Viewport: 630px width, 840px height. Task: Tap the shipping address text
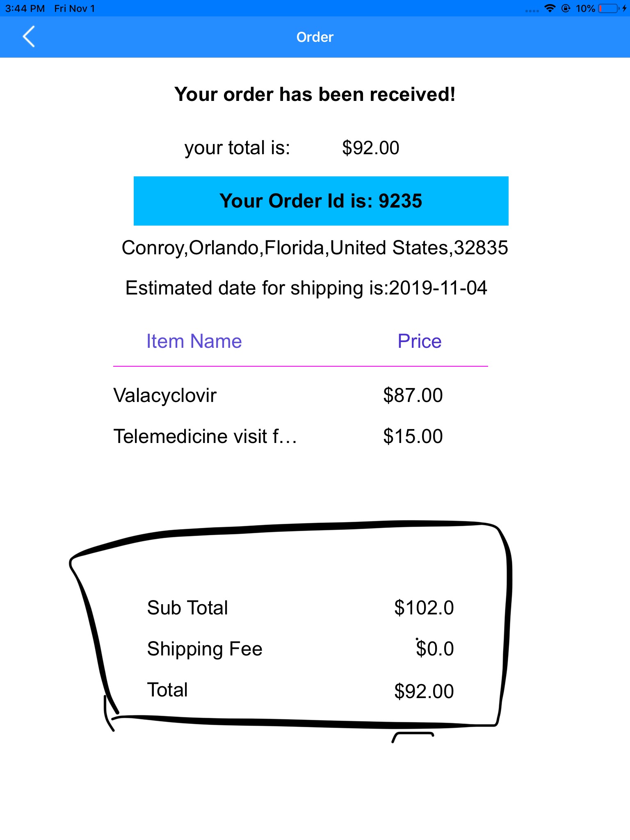[x=315, y=248]
